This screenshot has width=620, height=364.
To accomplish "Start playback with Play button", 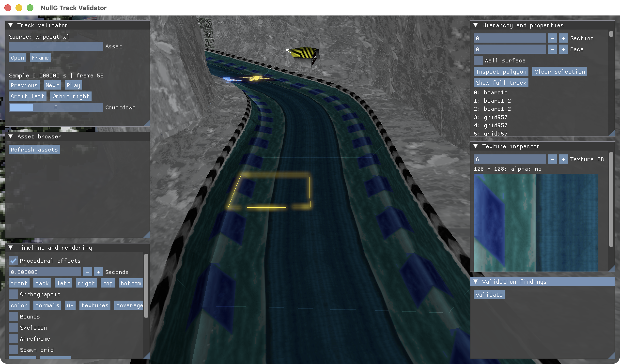I will point(74,85).
